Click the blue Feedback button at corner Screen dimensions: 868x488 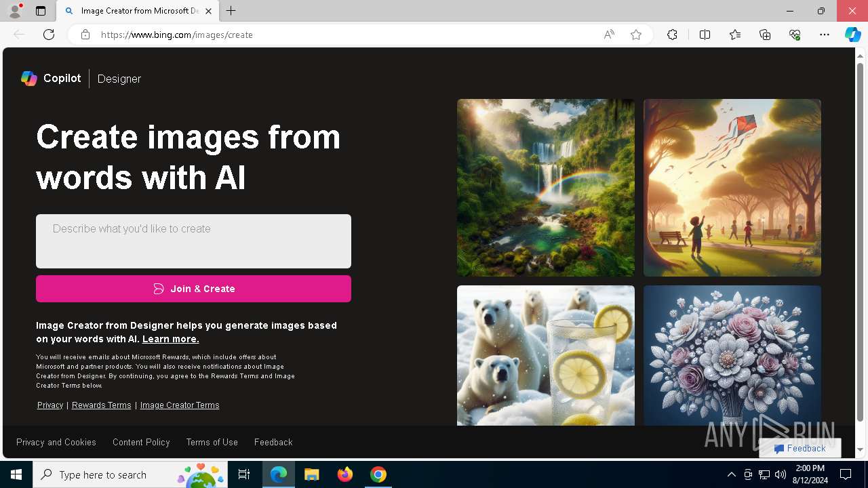(800, 448)
